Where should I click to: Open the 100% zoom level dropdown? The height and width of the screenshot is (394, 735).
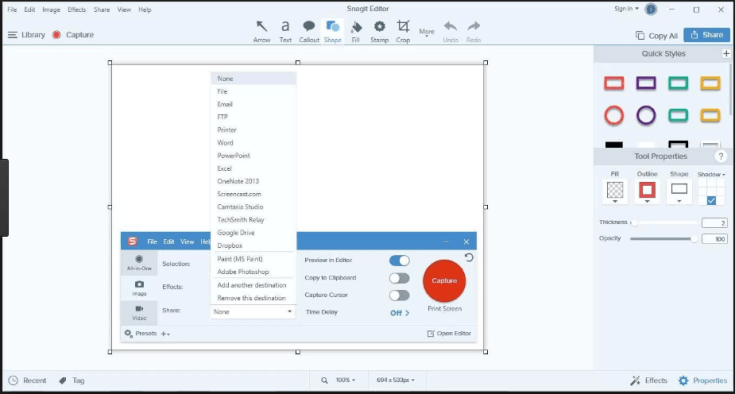[x=345, y=380]
